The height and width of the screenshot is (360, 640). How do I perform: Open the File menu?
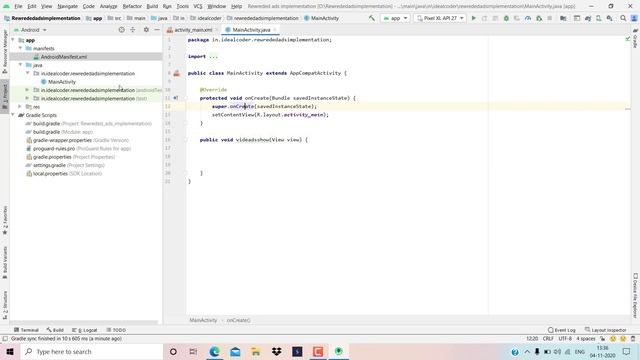[x=18, y=6]
